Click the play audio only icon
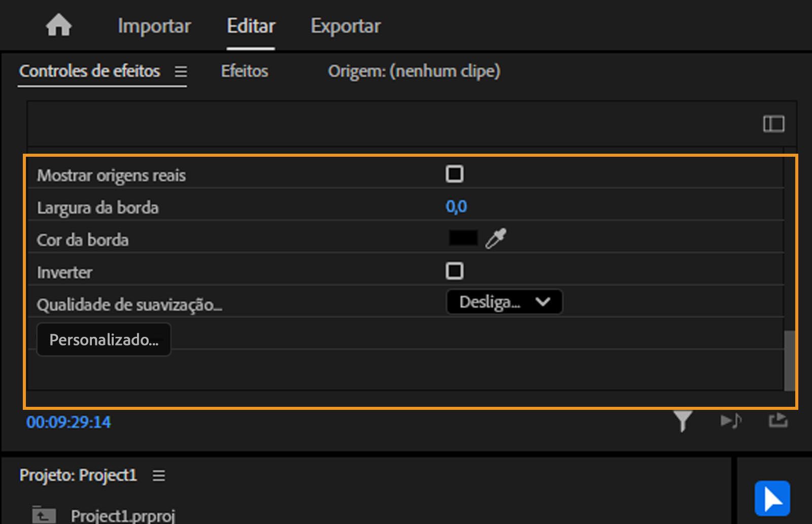The height and width of the screenshot is (524, 812). click(x=731, y=421)
